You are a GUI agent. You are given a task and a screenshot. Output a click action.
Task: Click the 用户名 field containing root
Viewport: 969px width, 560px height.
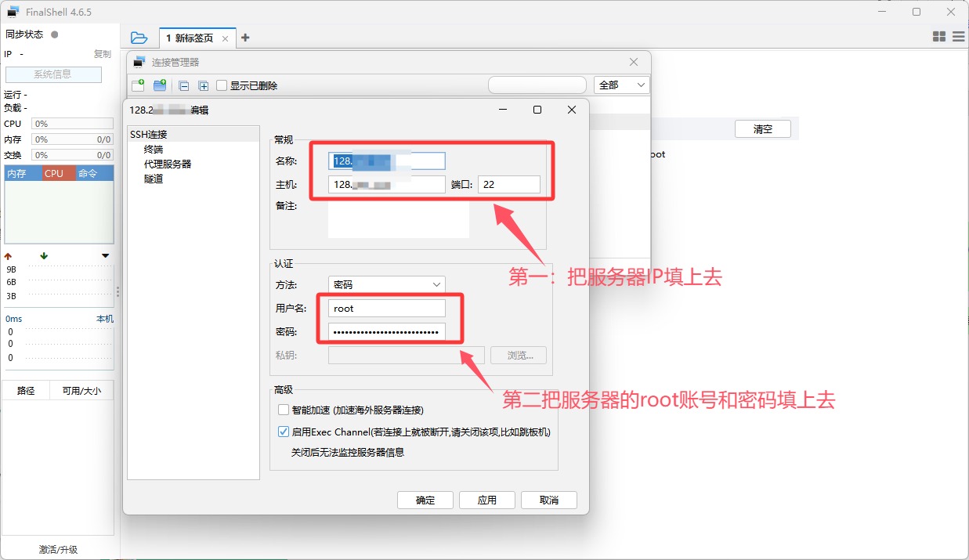(386, 309)
